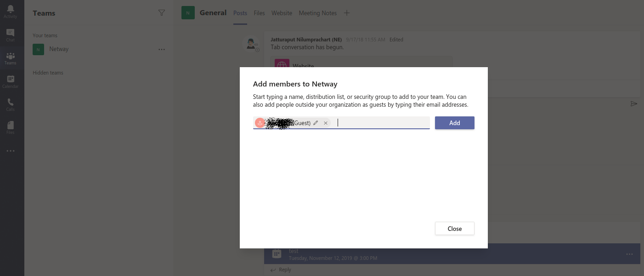Switch to the Files tab
Viewport: 644px width, 276px height.
pos(259,13)
